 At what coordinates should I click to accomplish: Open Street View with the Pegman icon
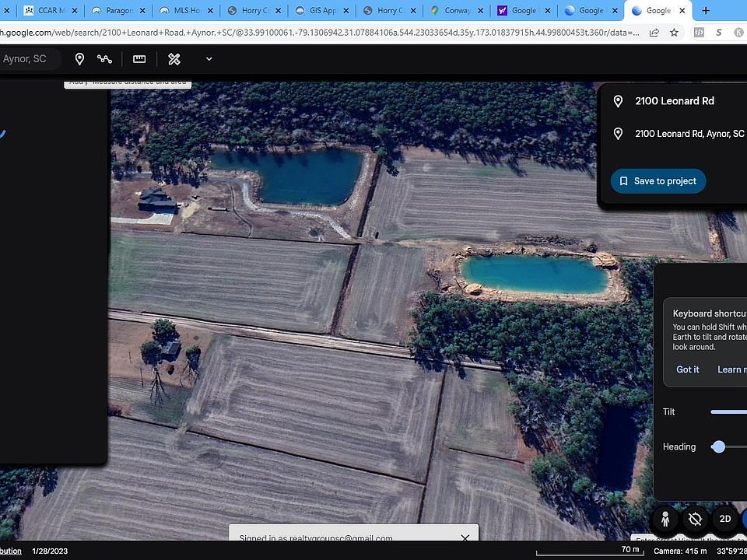coord(665,519)
